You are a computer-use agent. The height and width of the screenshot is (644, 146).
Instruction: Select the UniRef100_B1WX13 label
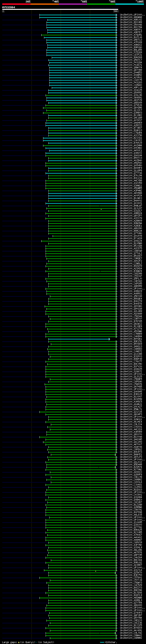pos(131,130)
